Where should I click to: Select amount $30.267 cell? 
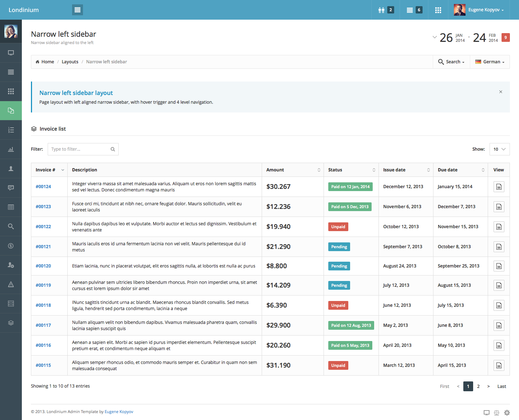pos(293,187)
